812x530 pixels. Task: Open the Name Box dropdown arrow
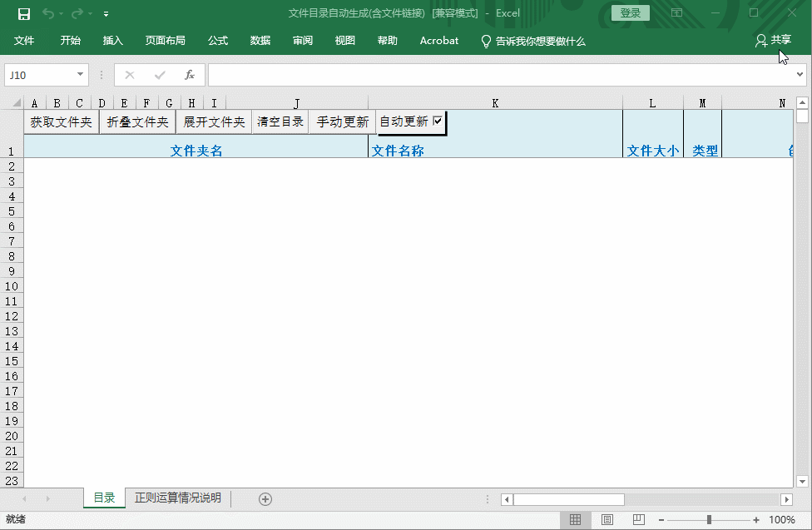pos(80,75)
